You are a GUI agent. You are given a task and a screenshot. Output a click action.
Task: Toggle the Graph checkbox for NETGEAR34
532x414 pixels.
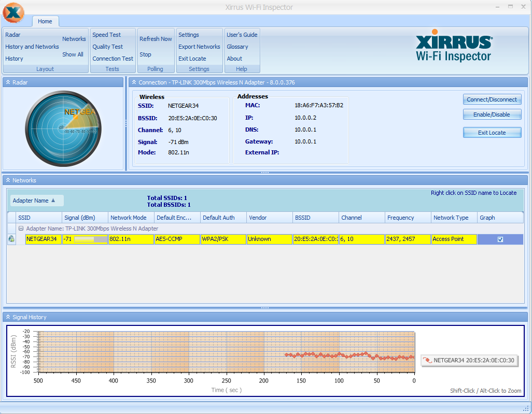point(500,239)
